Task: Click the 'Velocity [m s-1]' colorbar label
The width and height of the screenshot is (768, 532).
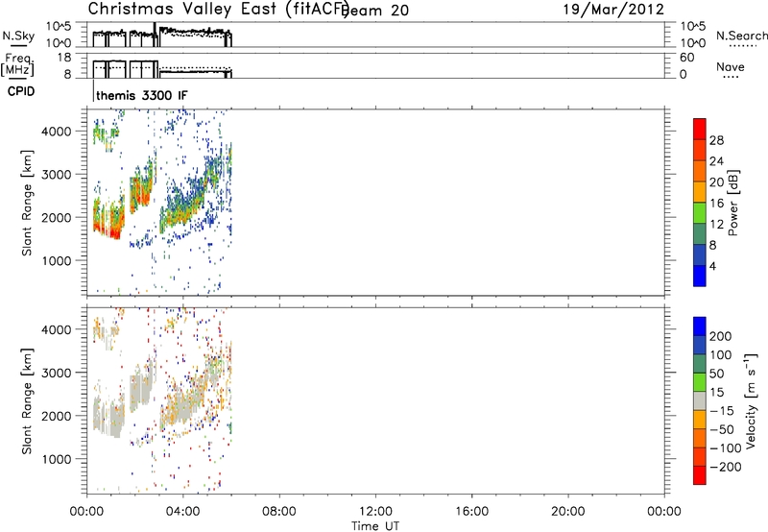Action: 750,400
